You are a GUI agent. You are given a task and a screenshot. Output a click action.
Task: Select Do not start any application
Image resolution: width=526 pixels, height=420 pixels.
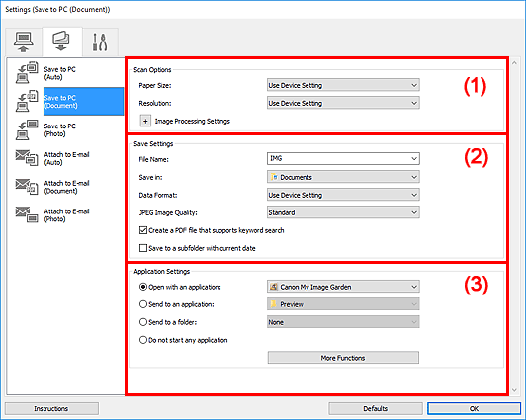[x=143, y=340]
